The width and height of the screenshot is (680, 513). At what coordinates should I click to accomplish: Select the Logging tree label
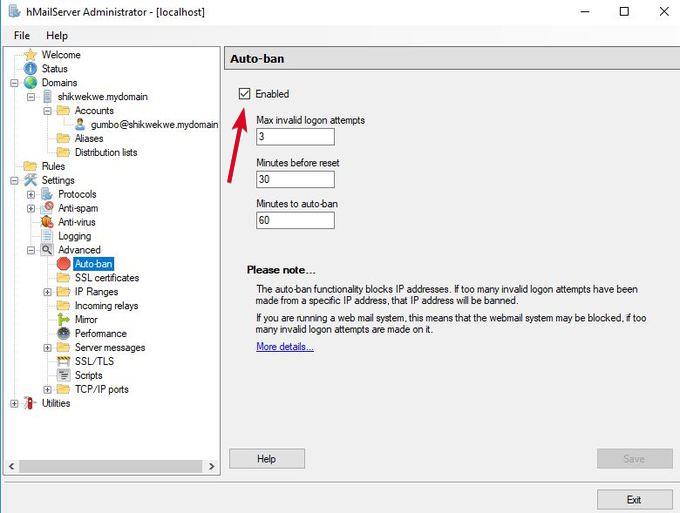75,236
